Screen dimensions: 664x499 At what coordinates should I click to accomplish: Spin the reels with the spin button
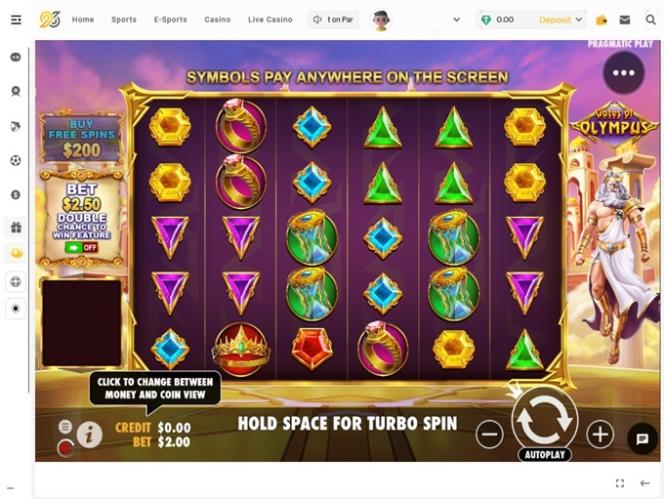coord(545,419)
